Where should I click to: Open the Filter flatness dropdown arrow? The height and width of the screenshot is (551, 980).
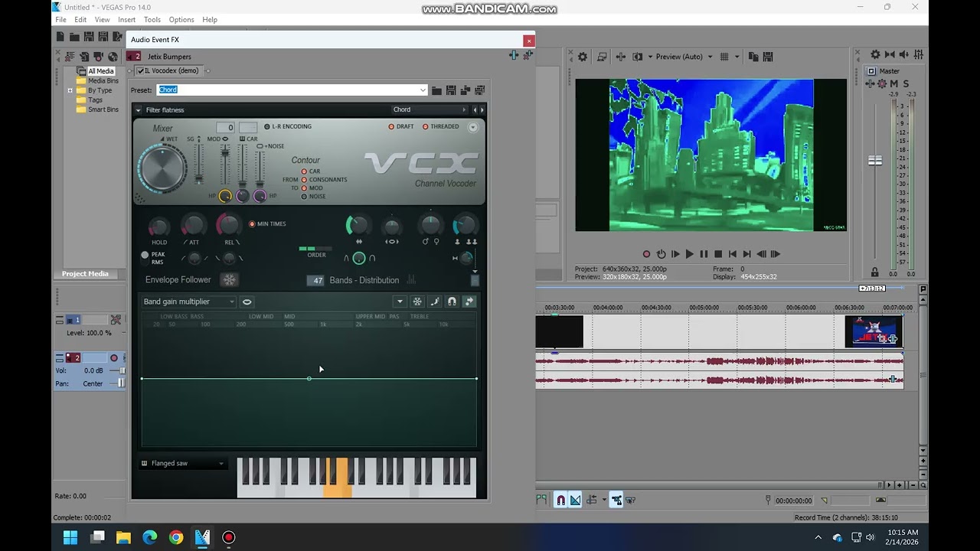pos(139,110)
